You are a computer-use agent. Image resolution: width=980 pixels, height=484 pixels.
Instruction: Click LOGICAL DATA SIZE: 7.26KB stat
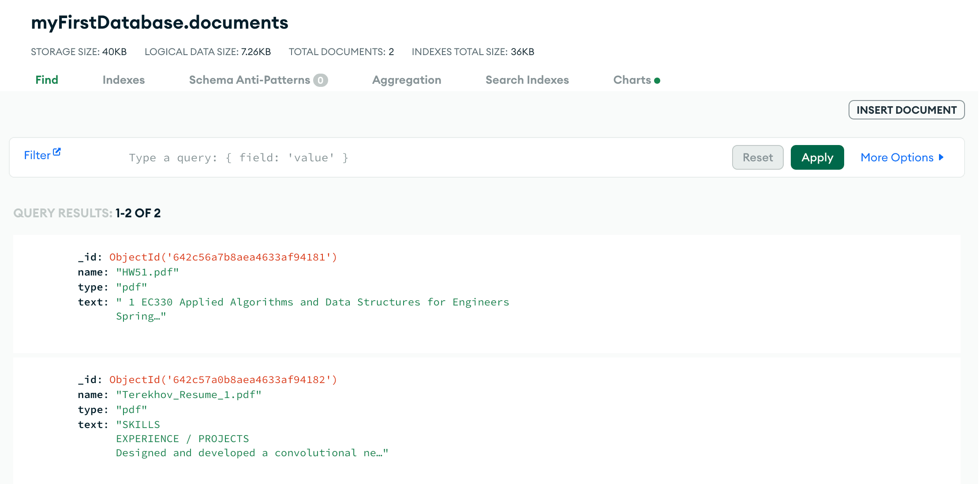208,52
